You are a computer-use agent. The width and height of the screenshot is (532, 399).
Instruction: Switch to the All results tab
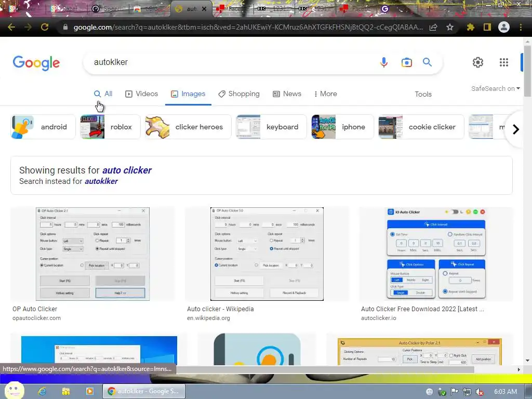click(103, 94)
